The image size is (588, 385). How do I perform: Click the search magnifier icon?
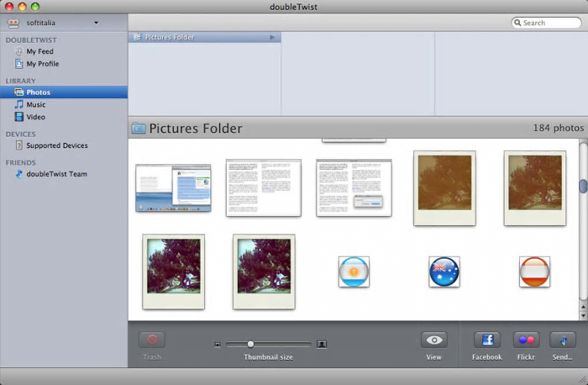pos(518,23)
